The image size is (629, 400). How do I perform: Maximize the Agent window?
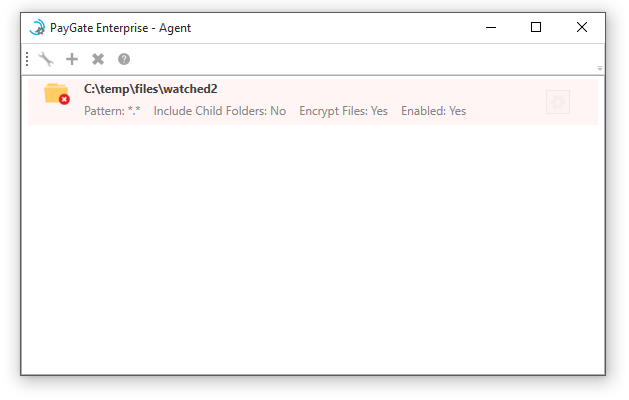(x=536, y=28)
